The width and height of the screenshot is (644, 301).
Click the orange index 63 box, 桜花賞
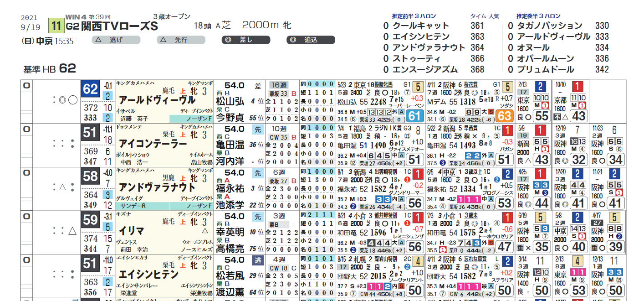[x=505, y=116]
